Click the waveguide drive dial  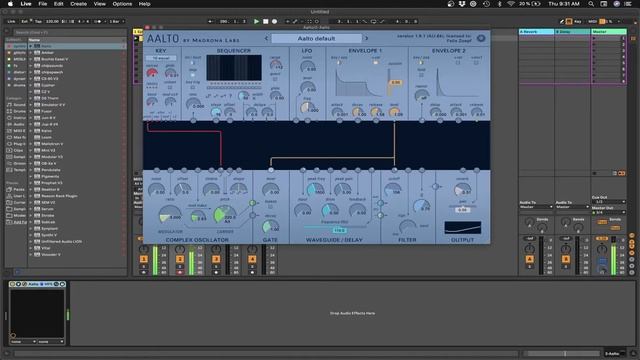tap(329, 210)
